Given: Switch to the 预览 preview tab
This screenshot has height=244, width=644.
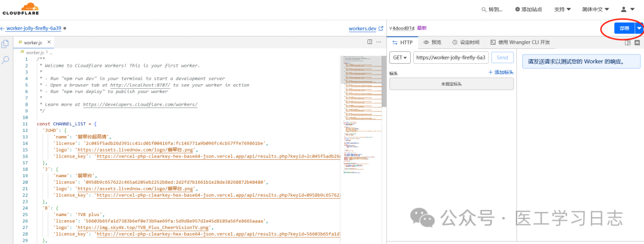Looking at the screenshot, I should point(432,42).
